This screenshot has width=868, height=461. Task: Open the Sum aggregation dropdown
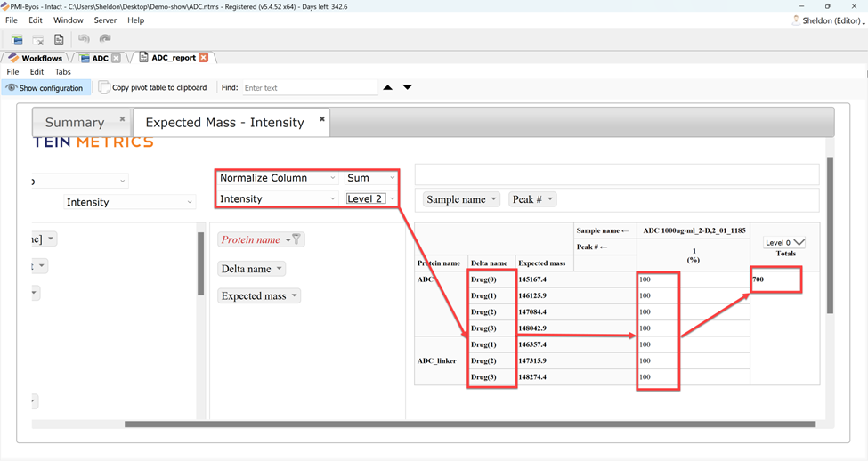[370, 178]
